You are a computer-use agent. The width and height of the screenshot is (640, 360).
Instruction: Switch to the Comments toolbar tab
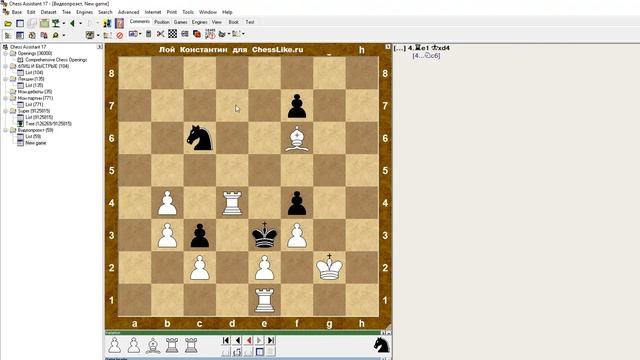(x=140, y=22)
